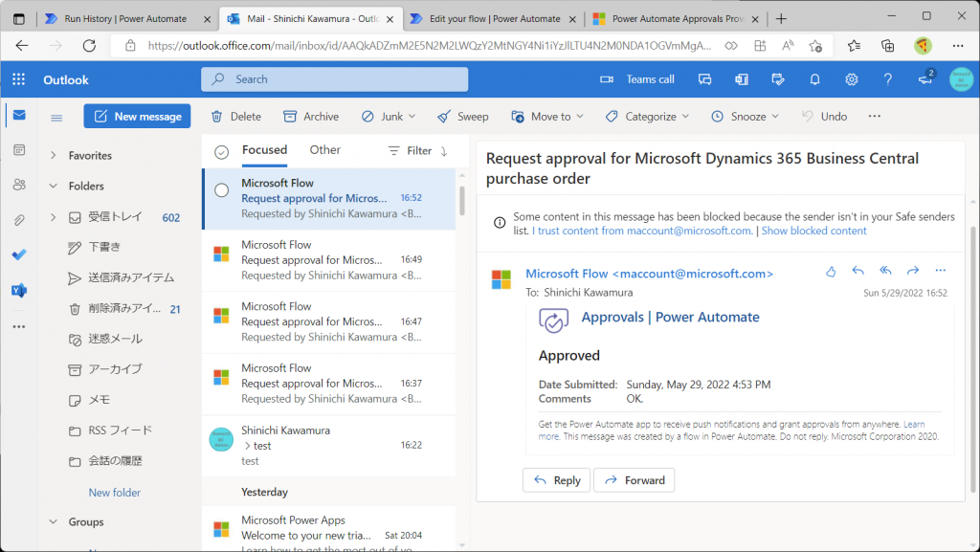Expand the 受信トレイ folder
The image size is (980, 552).
[54, 217]
